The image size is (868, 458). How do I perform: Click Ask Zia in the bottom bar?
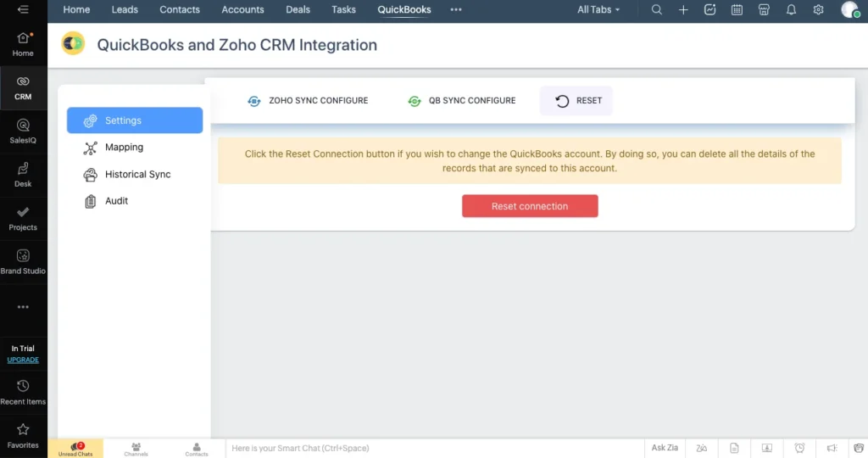[665, 448]
